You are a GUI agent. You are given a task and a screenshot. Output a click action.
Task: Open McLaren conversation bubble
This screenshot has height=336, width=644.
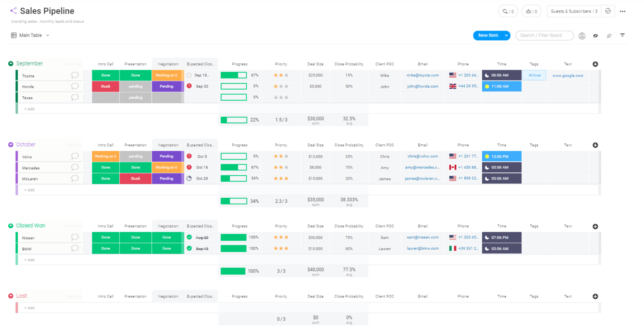coord(75,178)
